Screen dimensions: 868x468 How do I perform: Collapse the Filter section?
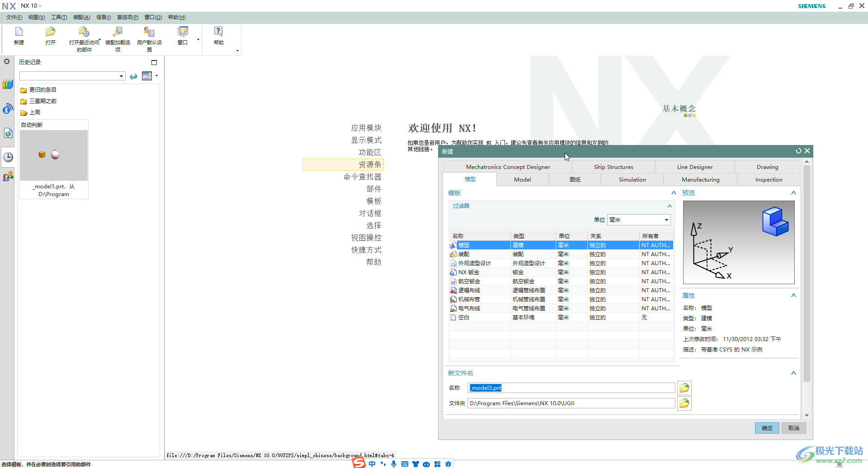point(670,206)
